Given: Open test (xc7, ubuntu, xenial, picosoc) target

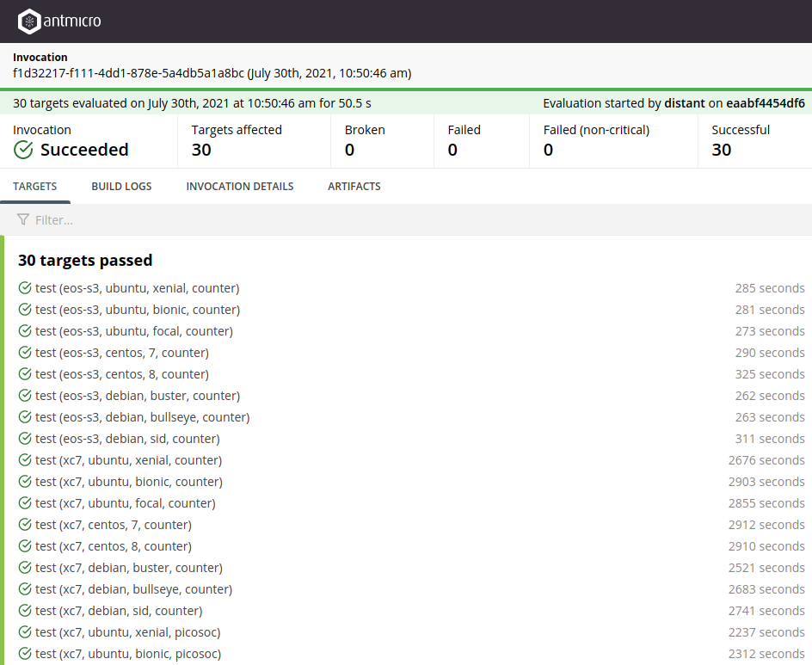Looking at the screenshot, I should coord(128,632).
